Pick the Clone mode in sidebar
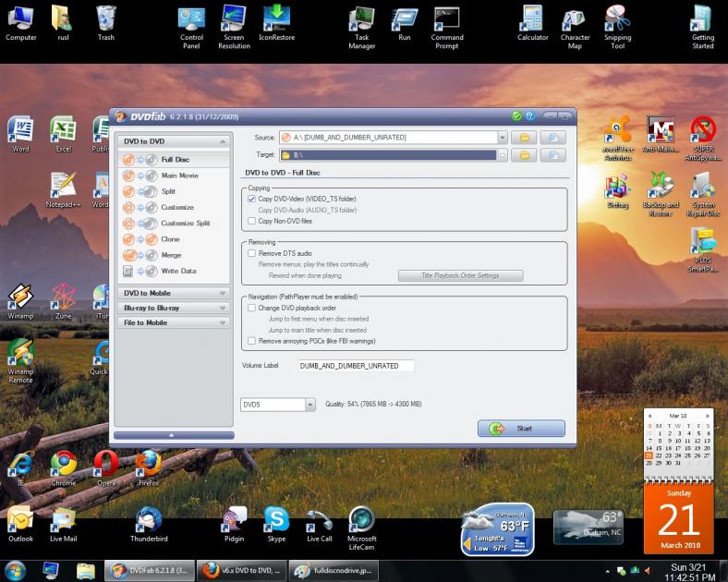Image resolution: width=728 pixels, height=582 pixels. pos(170,239)
